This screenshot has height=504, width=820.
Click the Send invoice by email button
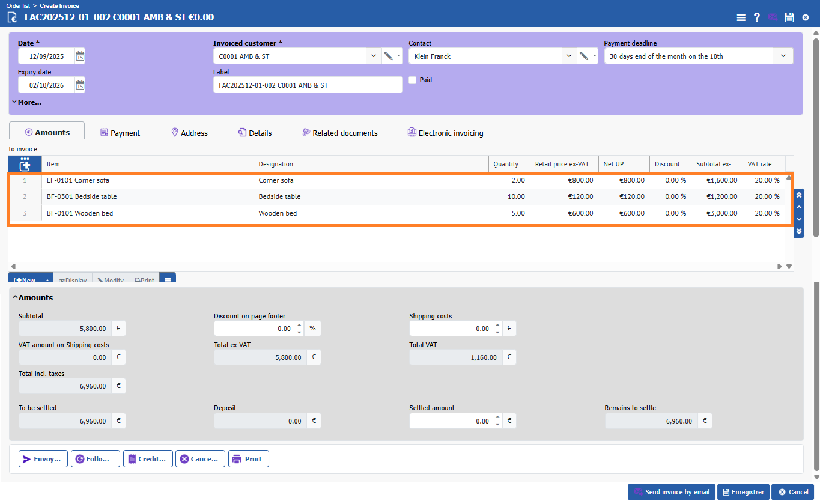(x=671, y=492)
